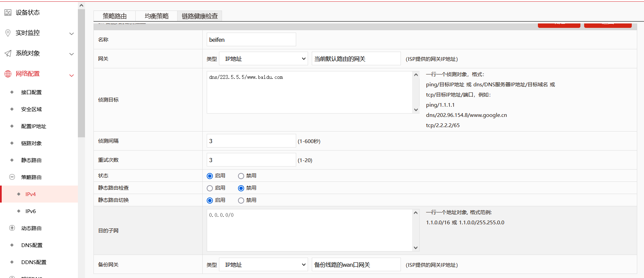Viewport: 644px width, 278px height.
Task: Click the 侦测目标 text area
Action: click(309, 92)
